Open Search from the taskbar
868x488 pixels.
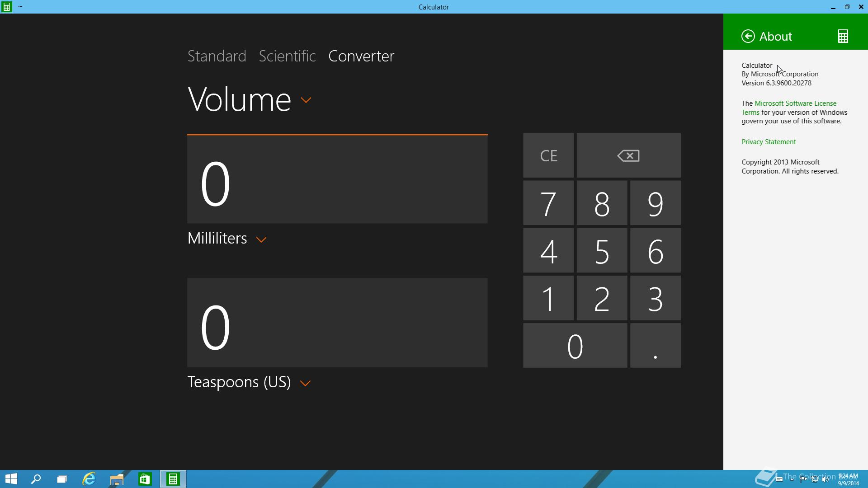point(36,479)
